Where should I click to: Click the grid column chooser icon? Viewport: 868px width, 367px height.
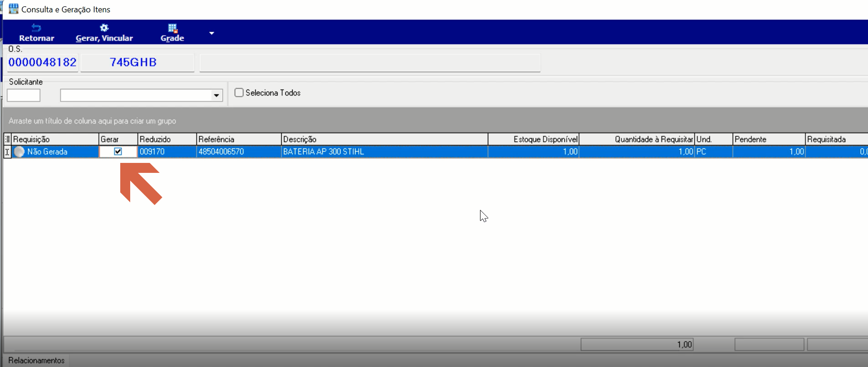pos(7,139)
